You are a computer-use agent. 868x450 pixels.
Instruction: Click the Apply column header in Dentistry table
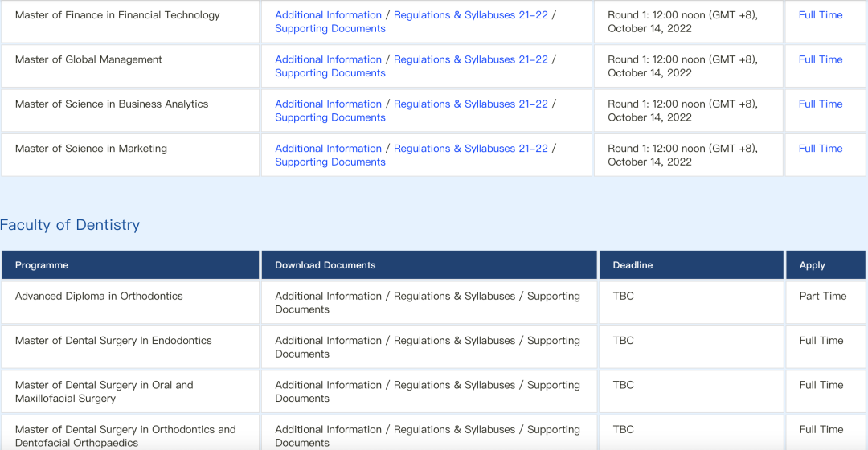click(812, 265)
